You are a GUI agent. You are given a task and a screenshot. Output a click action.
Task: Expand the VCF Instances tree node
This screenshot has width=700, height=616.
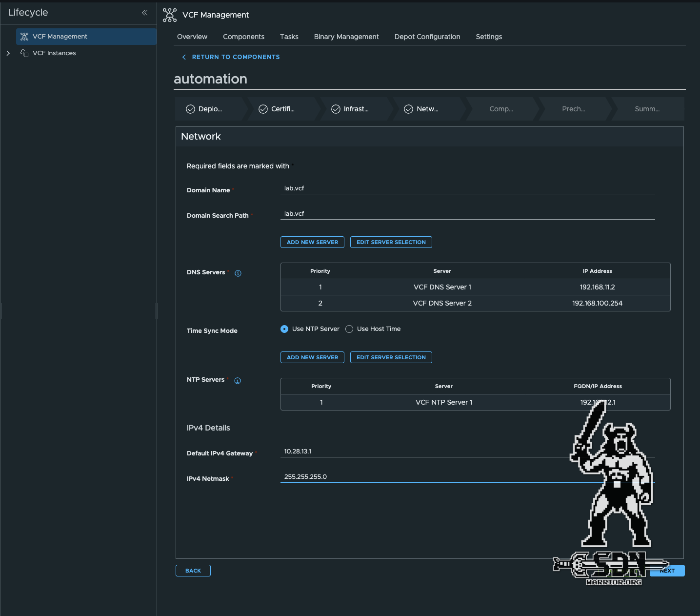pos(8,53)
